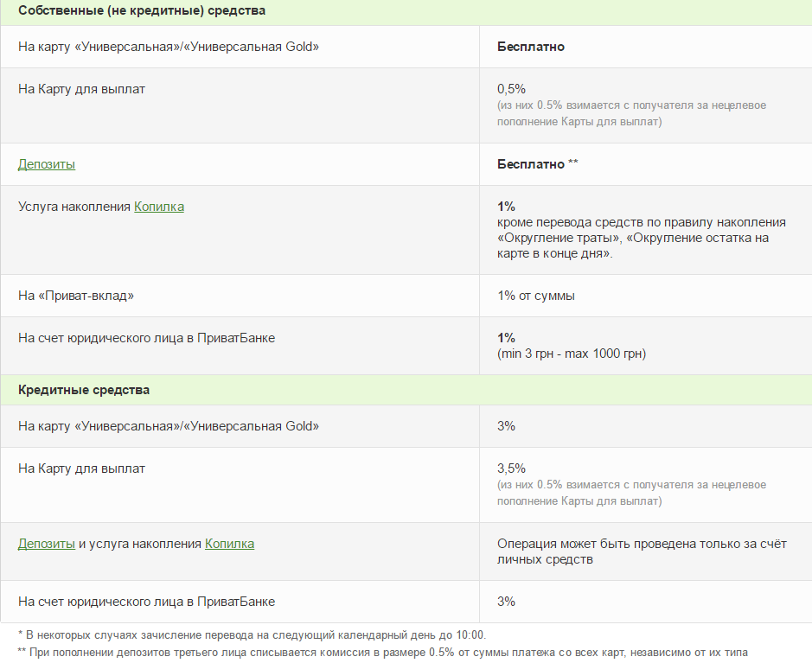Click На счет юридического лица label under own funds

pyautogui.click(x=146, y=338)
